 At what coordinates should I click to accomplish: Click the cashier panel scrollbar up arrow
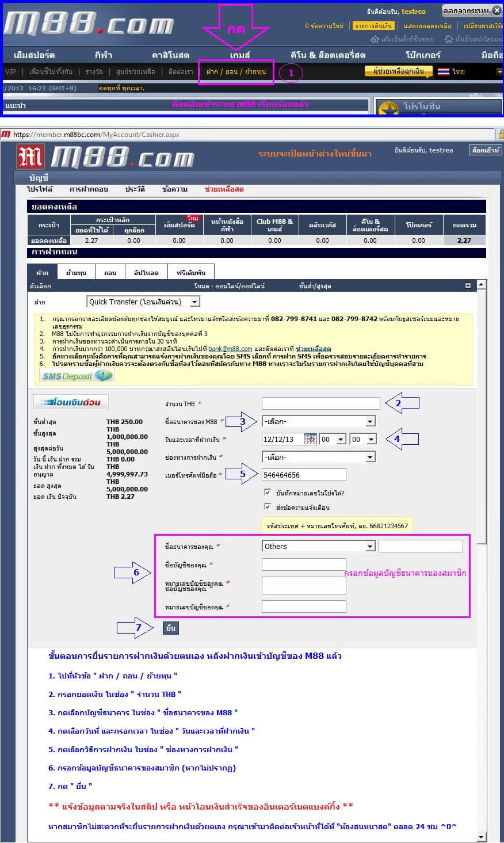481,284
